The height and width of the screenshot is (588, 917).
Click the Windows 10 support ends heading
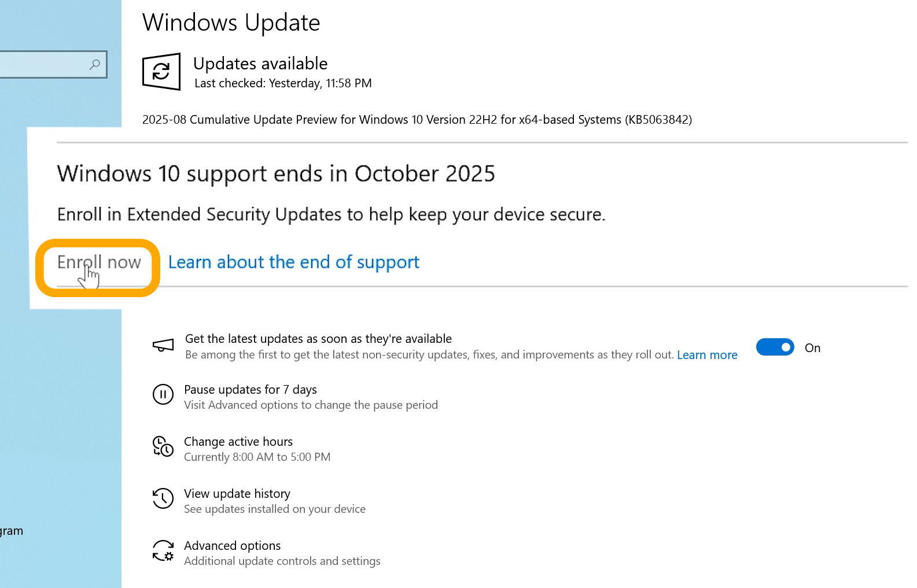(x=276, y=174)
